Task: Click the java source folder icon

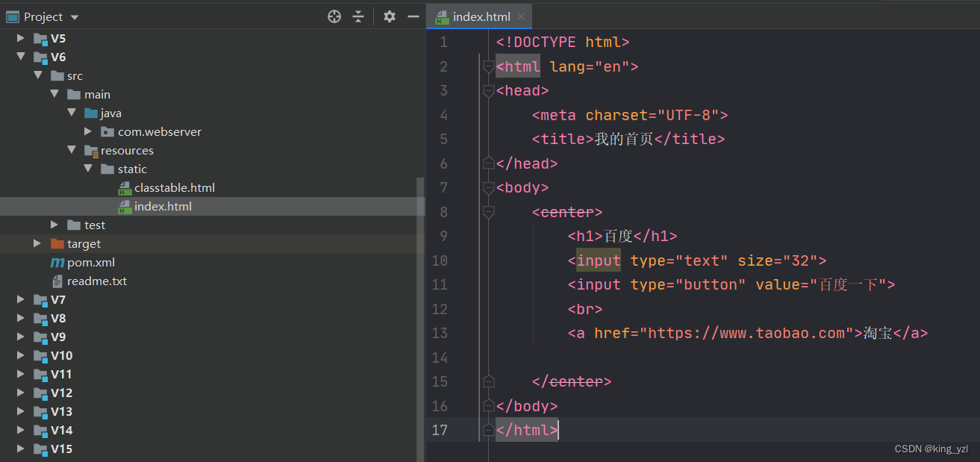Action: coord(91,113)
